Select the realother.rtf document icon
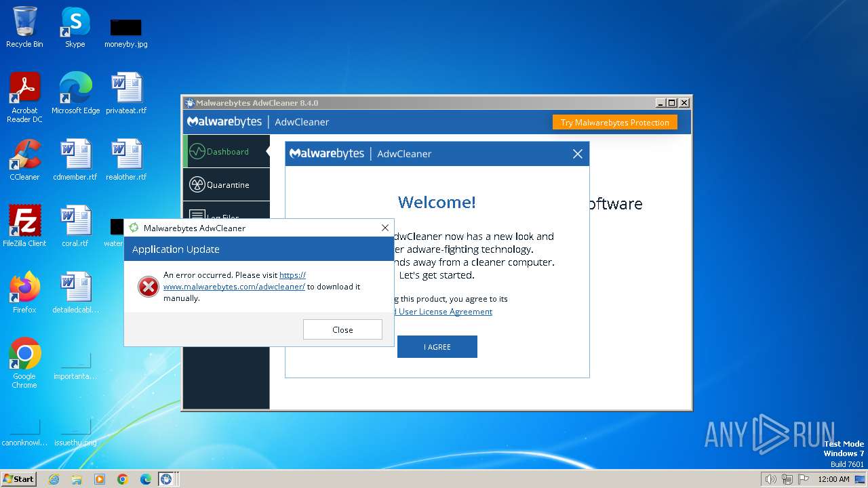Screen dimensions: 868x488 pos(126,160)
